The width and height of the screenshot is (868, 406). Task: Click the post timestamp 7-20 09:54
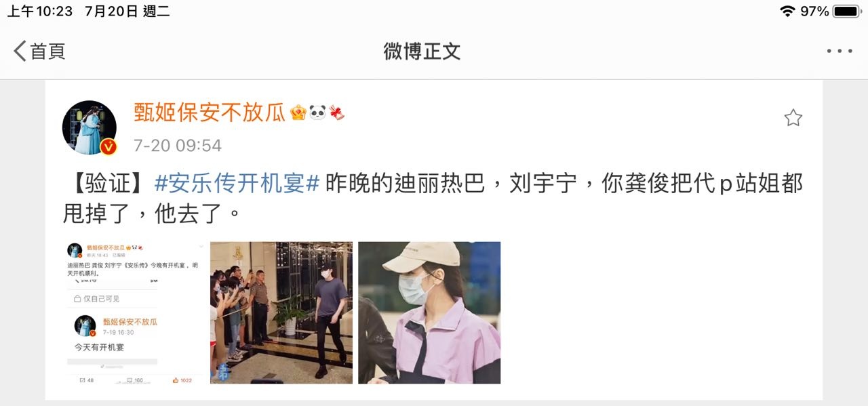[x=178, y=146]
